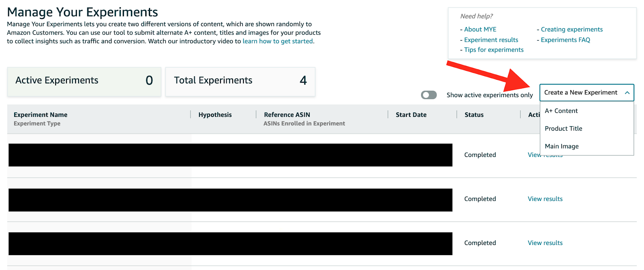Image resolution: width=644 pixels, height=270 pixels.
Task: Click the Hypothesis column header
Action: (x=215, y=115)
